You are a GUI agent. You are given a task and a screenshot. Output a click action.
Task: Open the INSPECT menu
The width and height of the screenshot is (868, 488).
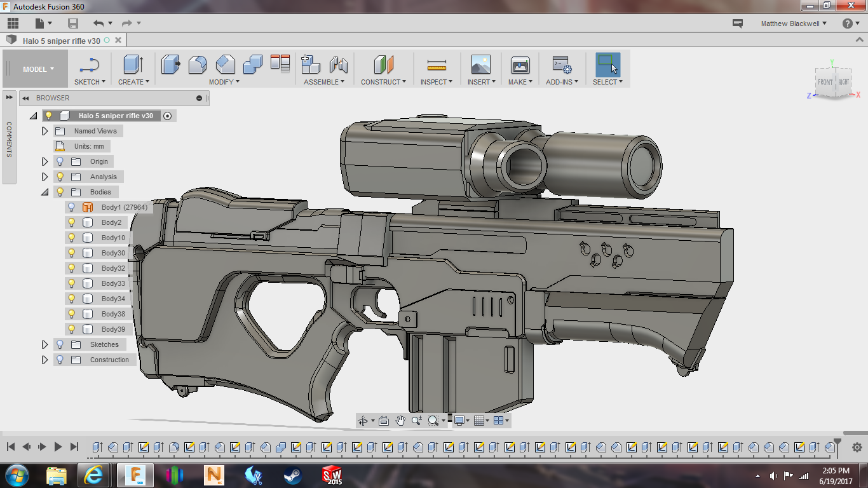coord(437,82)
